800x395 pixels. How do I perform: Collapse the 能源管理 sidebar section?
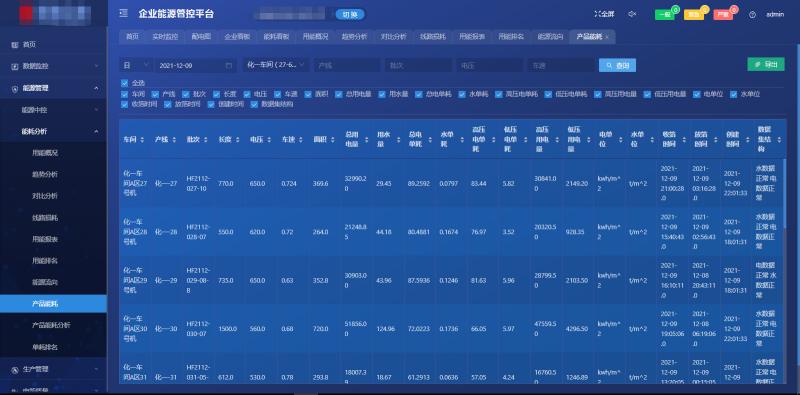(54, 88)
